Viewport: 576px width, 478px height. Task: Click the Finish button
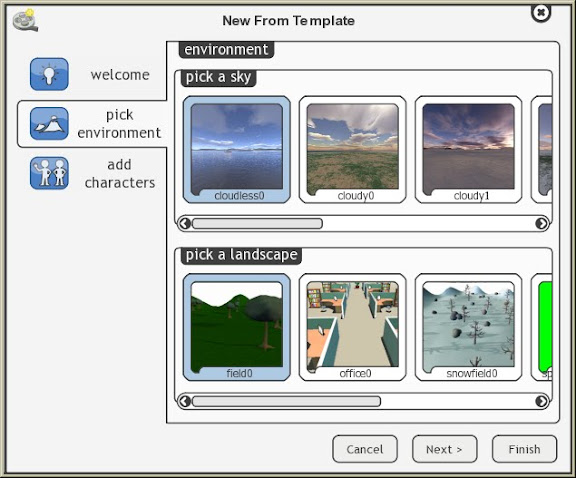tap(524, 449)
